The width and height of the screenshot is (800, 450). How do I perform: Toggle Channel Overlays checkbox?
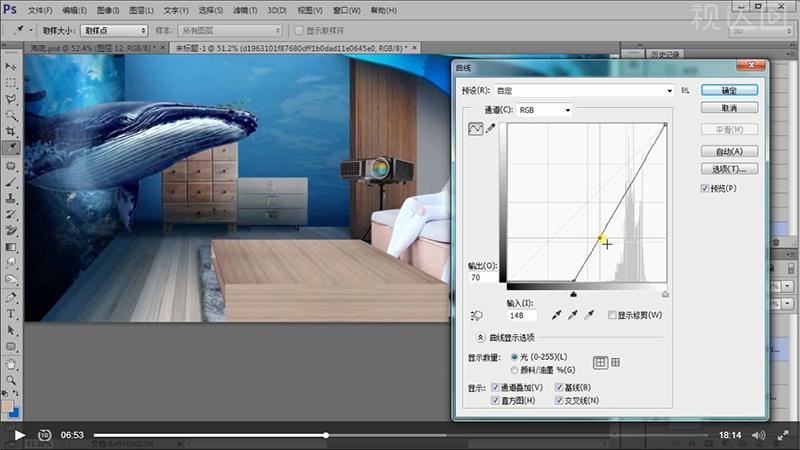point(495,387)
